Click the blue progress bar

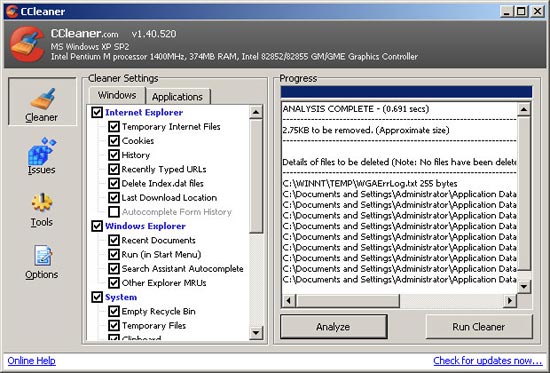point(406,92)
